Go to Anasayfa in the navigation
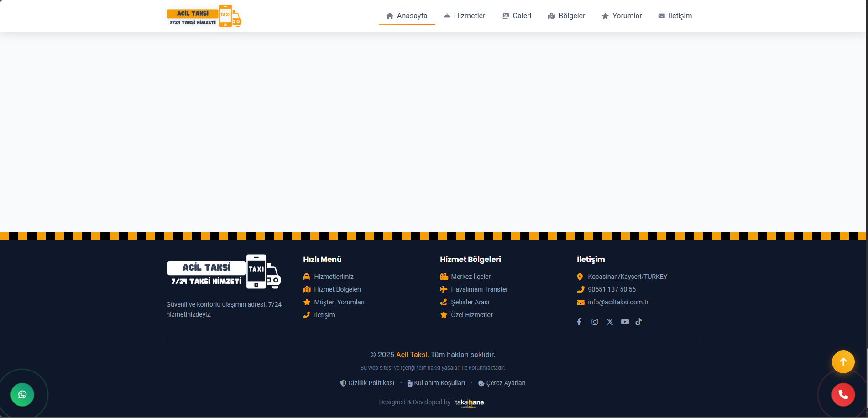The height and width of the screenshot is (418, 868). click(407, 16)
